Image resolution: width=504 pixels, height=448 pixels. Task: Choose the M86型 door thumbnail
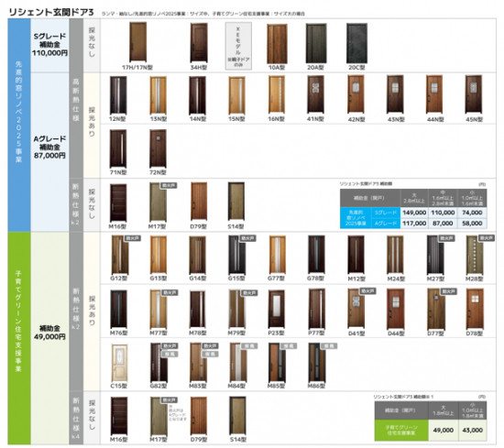[x=317, y=363]
